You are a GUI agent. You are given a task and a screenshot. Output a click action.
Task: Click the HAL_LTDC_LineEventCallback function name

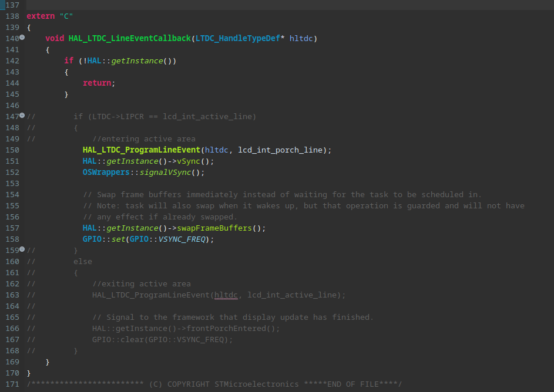[130, 39]
